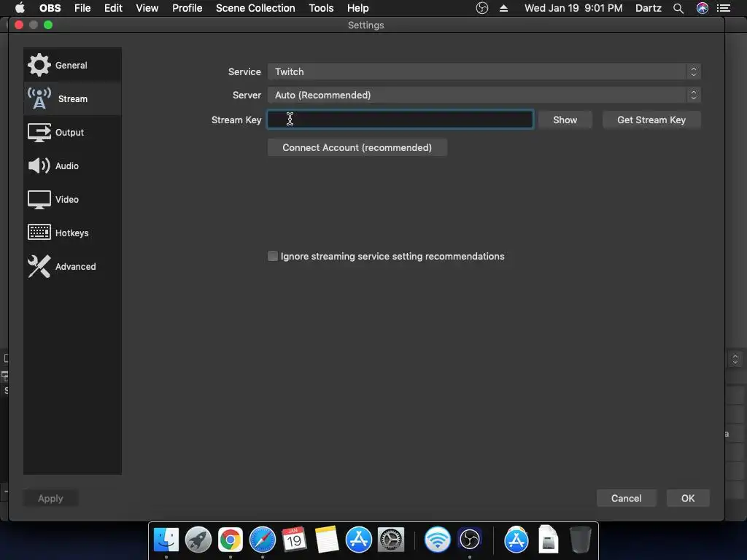
Task: Open the Profile menu
Action: pyautogui.click(x=187, y=8)
